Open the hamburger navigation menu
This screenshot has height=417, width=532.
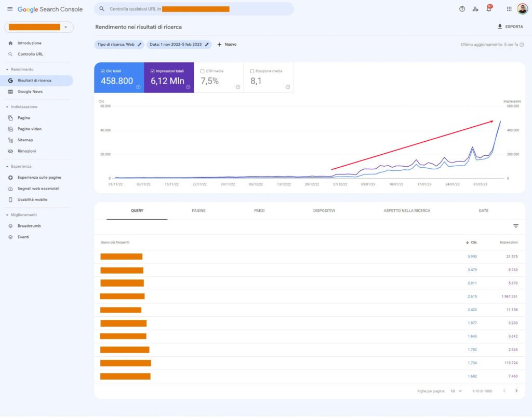[x=9, y=9]
